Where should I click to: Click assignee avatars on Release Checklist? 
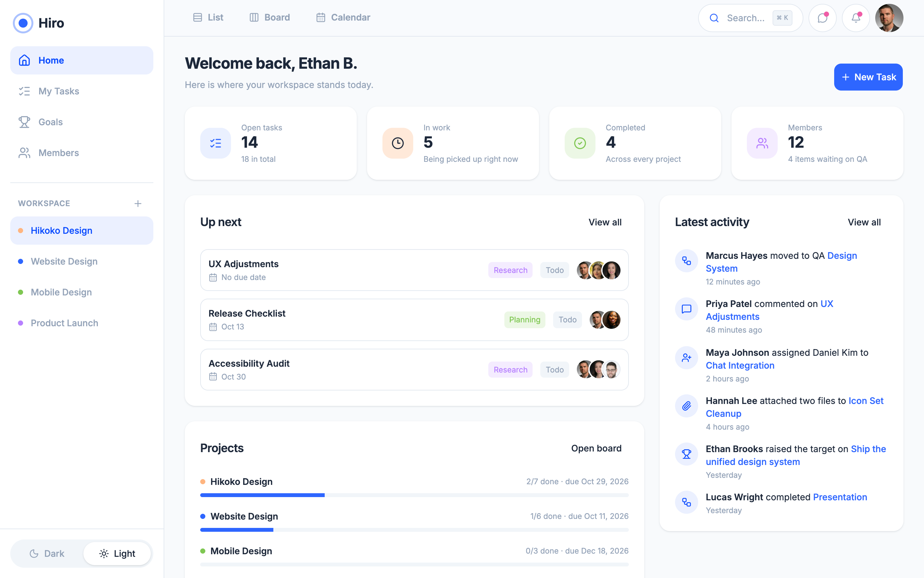point(605,320)
